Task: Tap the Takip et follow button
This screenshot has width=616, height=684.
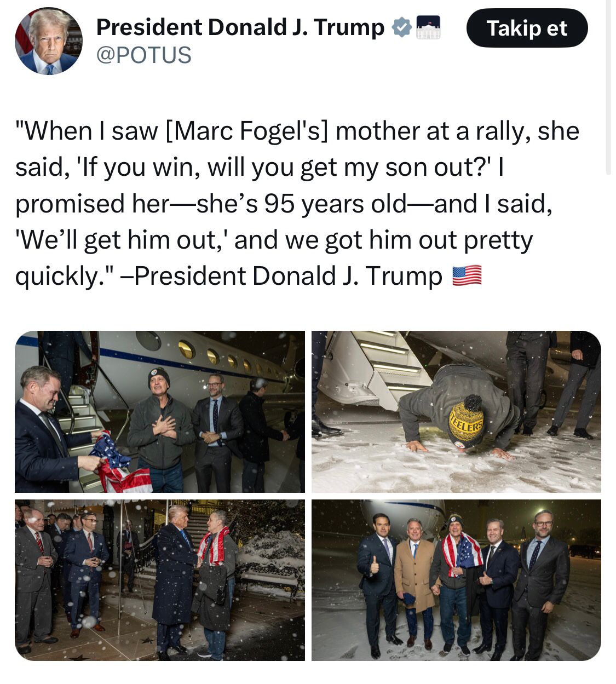Action: pos(527,28)
